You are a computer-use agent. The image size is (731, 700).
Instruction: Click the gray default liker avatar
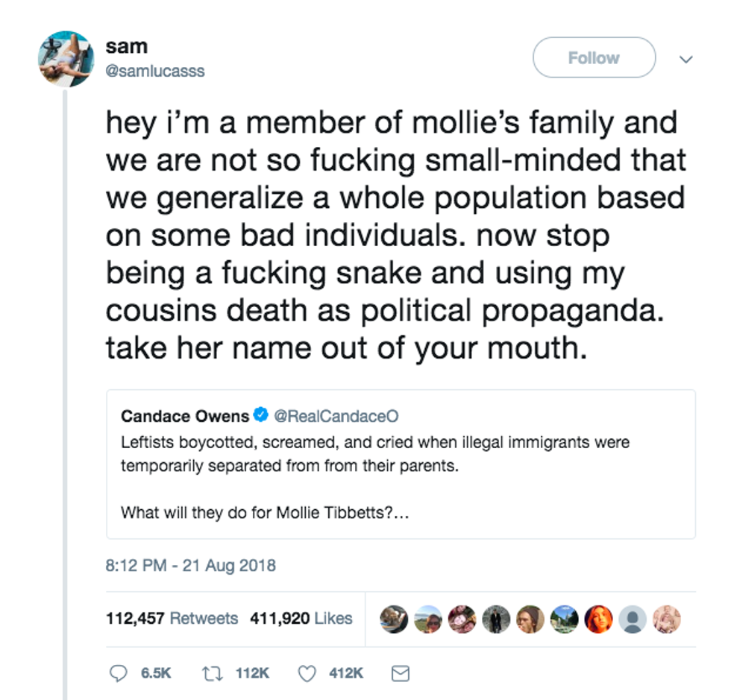click(633, 619)
